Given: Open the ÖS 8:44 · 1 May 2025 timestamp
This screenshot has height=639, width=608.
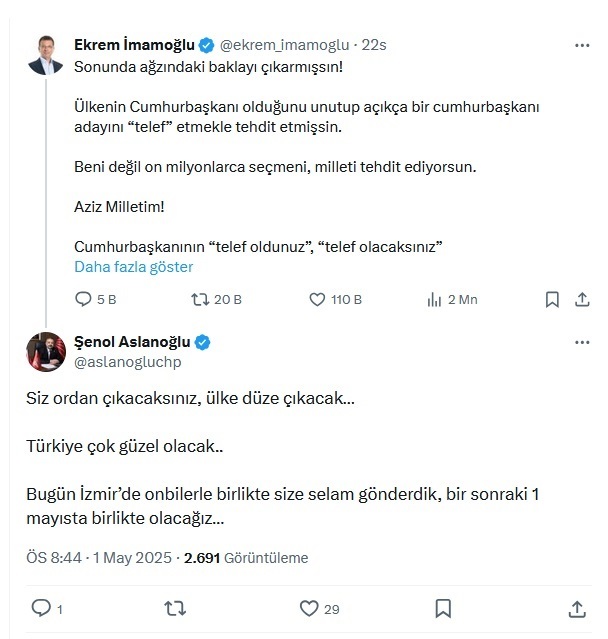Looking at the screenshot, I should [95, 558].
